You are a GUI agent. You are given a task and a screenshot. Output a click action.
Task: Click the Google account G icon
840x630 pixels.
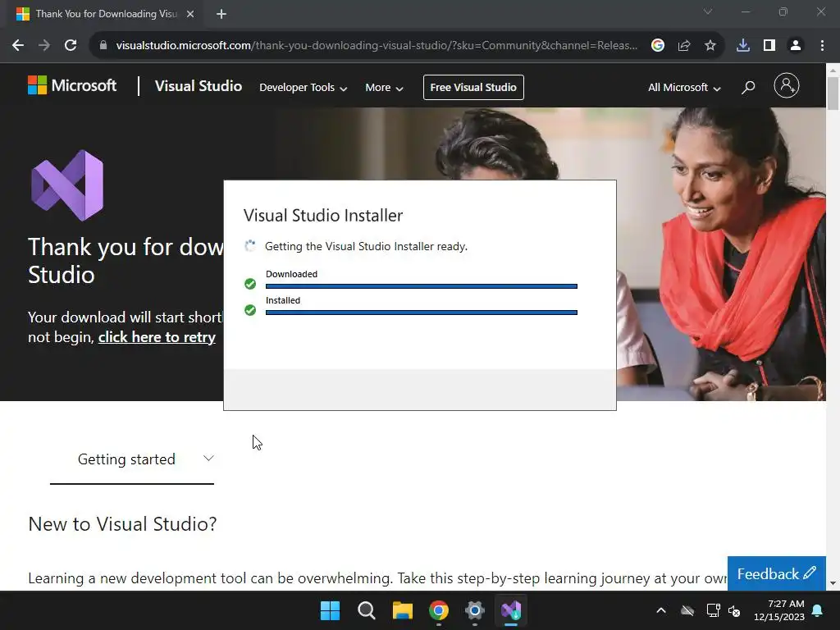point(658,46)
